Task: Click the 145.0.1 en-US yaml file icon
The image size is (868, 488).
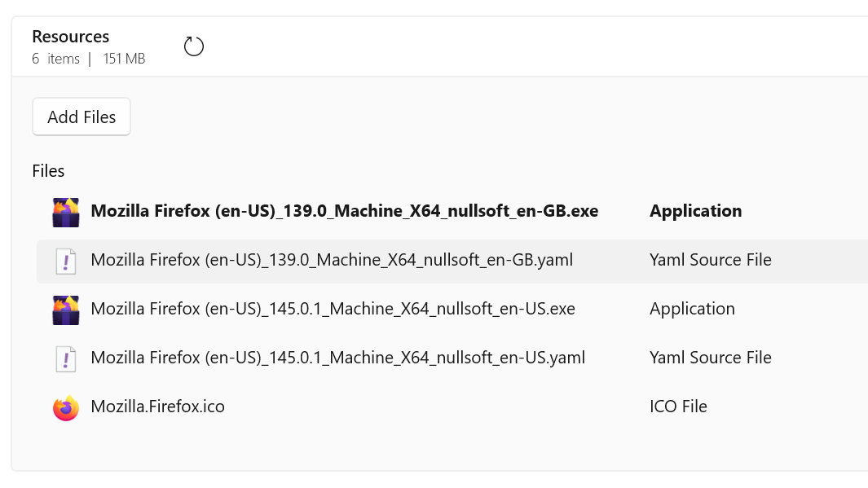Action: 66,358
